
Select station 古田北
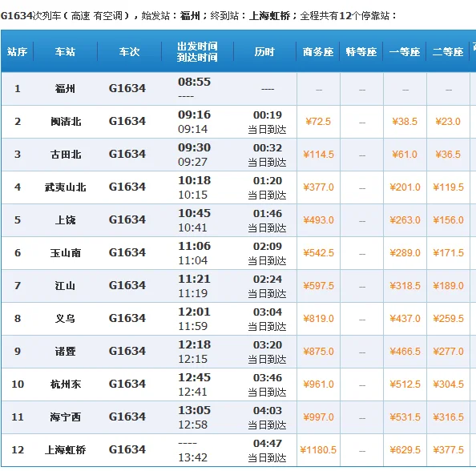66,154
